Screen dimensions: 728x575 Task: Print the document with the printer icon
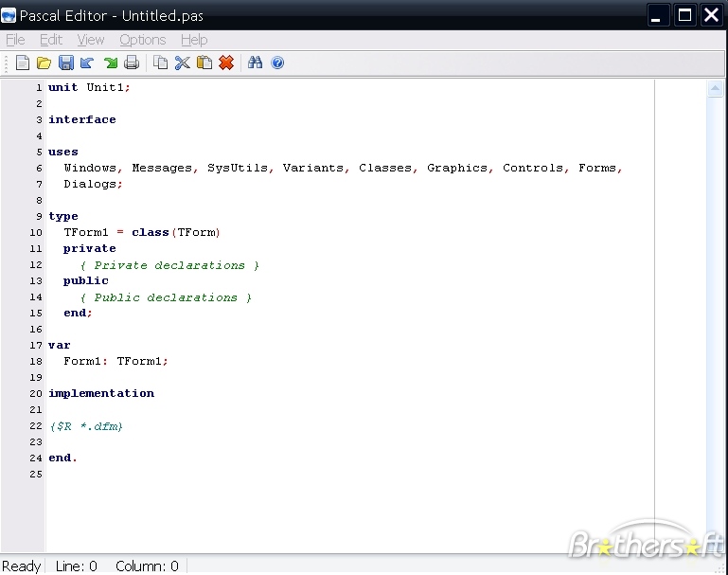132,63
